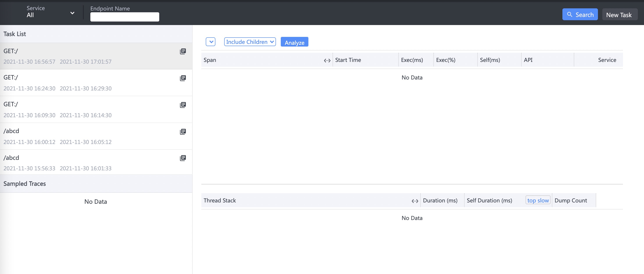Create a New Task
644x274 pixels.
click(x=619, y=15)
